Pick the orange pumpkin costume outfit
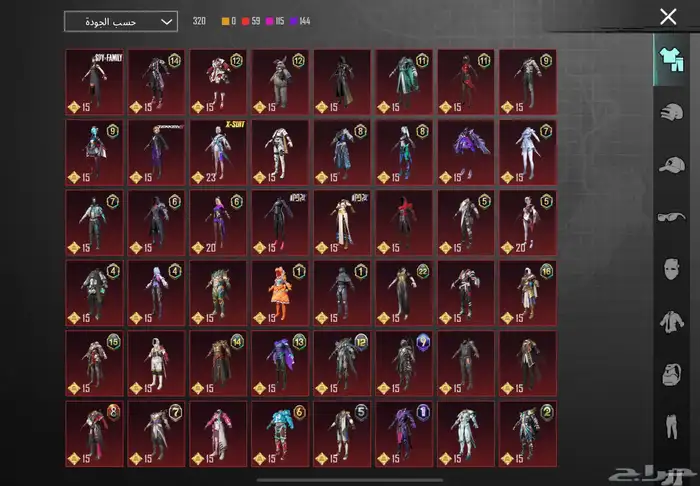 (x=281, y=292)
